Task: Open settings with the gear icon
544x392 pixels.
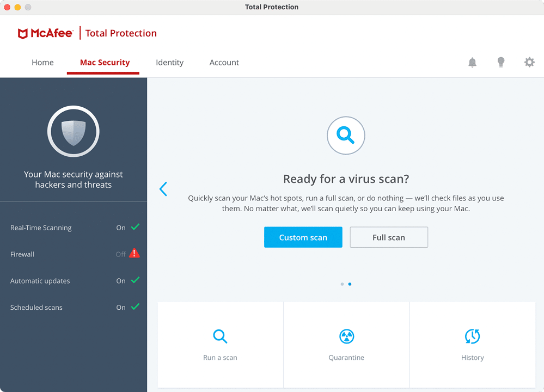Action: [529, 63]
